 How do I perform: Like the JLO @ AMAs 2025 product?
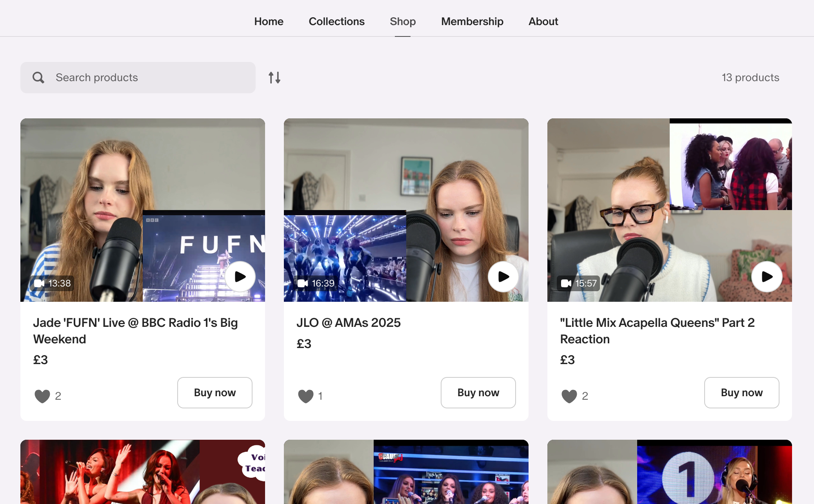(306, 396)
